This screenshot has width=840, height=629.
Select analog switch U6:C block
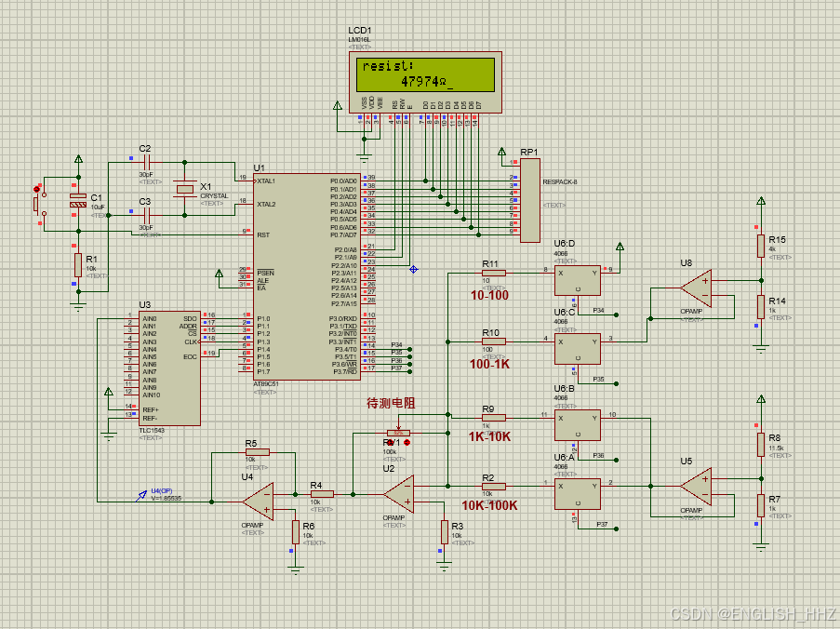pos(578,349)
